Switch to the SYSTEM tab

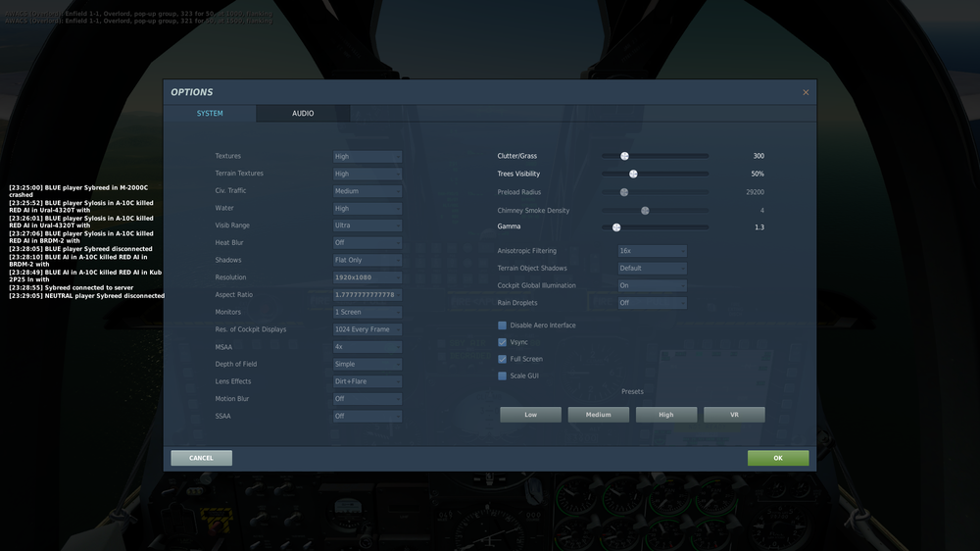click(210, 113)
